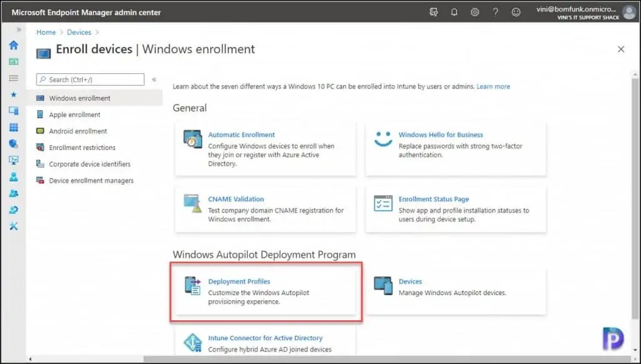The width and height of the screenshot is (641, 364).
Task: Open Home from the left sidebar
Action: tap(14, 45)
